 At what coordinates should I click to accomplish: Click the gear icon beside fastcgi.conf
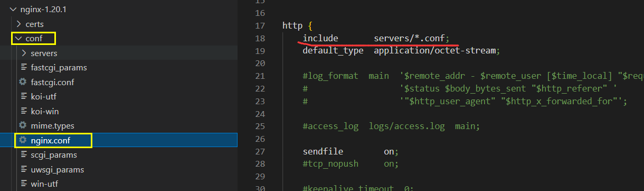coord(23,82)
